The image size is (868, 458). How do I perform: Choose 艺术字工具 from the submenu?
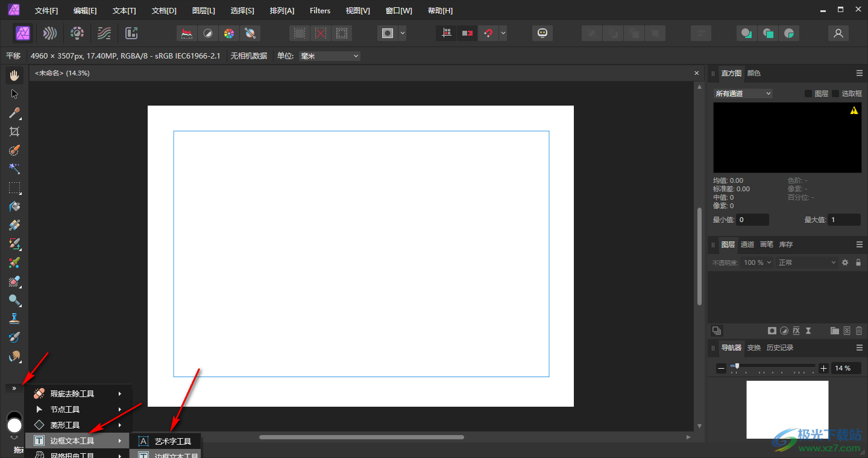pos(172,441)
